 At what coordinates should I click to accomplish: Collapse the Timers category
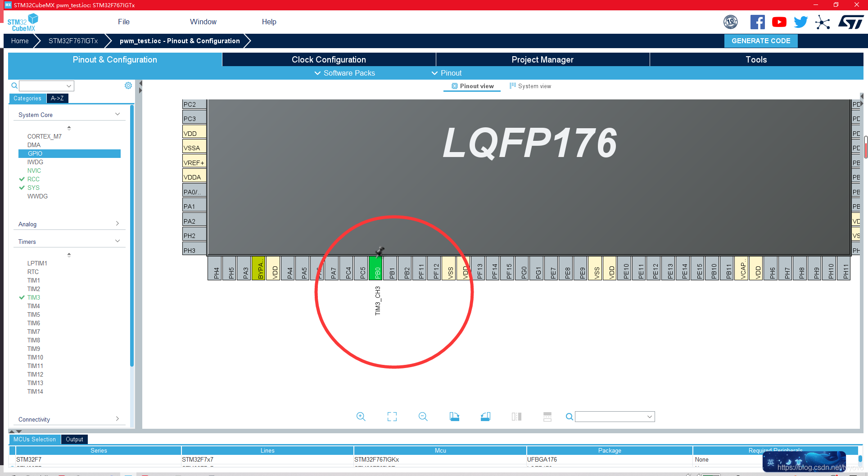69,242
